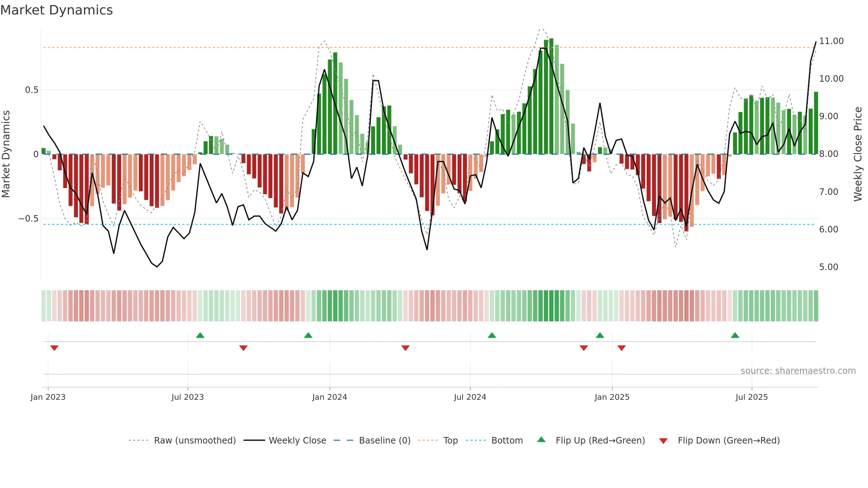Click the red flip-down marker right after Jan 2025

click(622, 348)
